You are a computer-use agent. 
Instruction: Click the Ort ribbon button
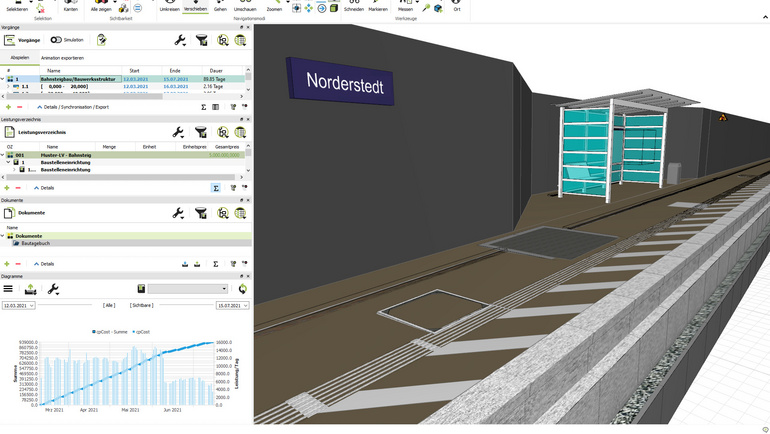coord(457,6)
